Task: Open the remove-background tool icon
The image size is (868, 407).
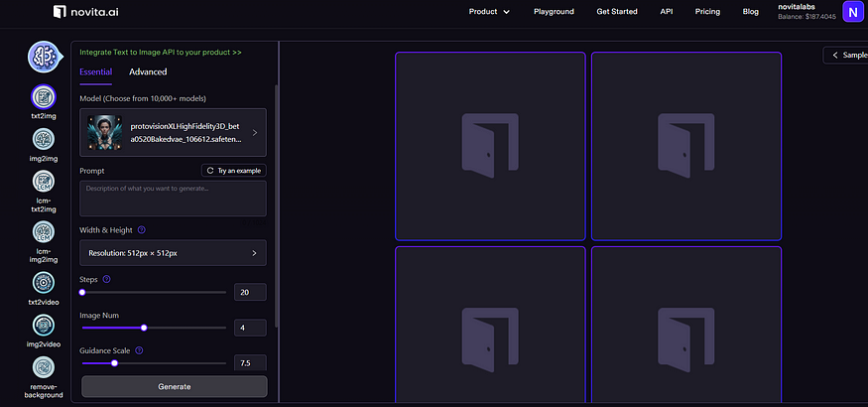Action: (44, 367)
